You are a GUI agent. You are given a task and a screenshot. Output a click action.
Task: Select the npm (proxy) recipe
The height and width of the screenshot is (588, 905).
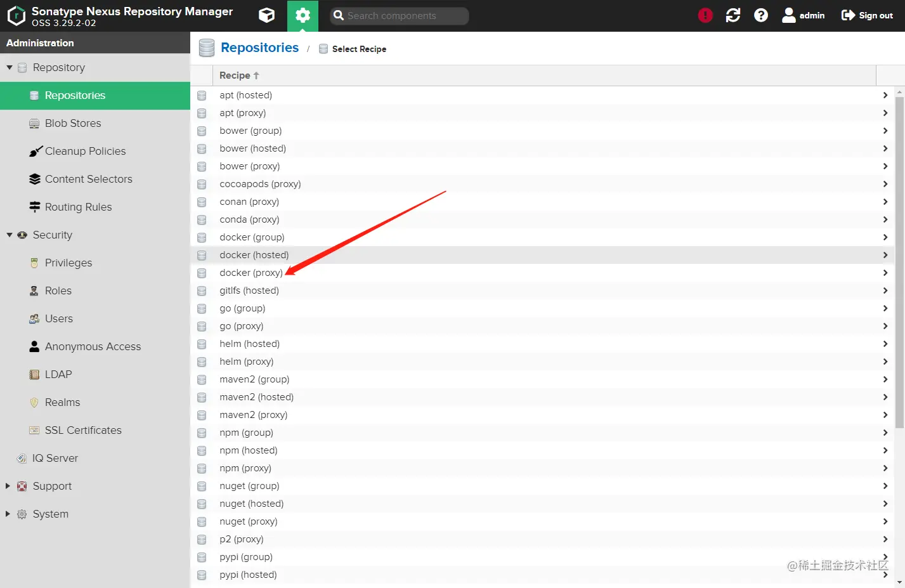pyautogui.click(x=542, y=468)
